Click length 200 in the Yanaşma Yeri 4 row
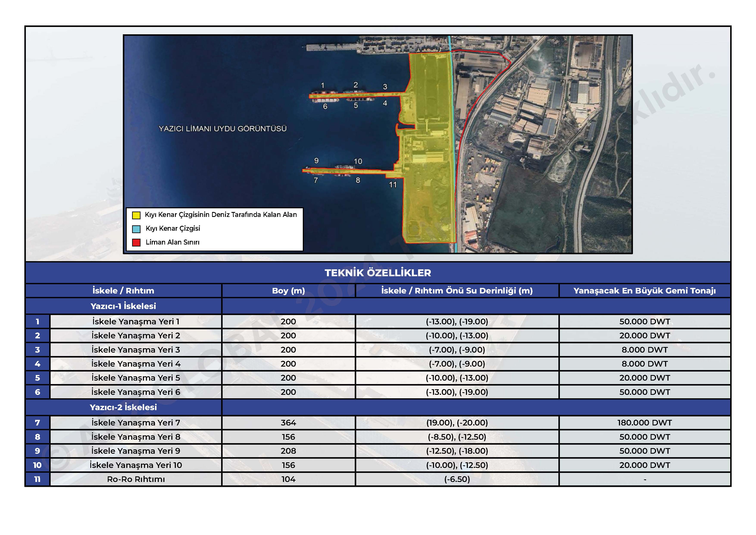Screen dimensions: 756x535 [x=288, y=364]
